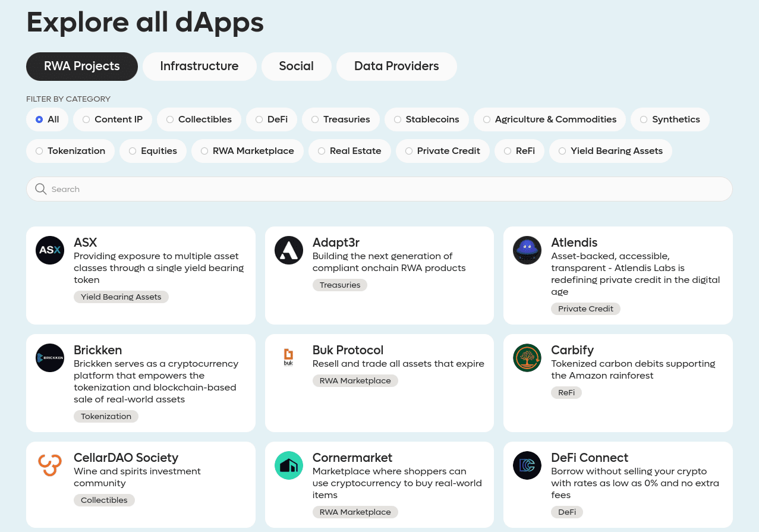Open the ASX project title link
Viewport: 759px width, 532px height.
click(86, 243)
